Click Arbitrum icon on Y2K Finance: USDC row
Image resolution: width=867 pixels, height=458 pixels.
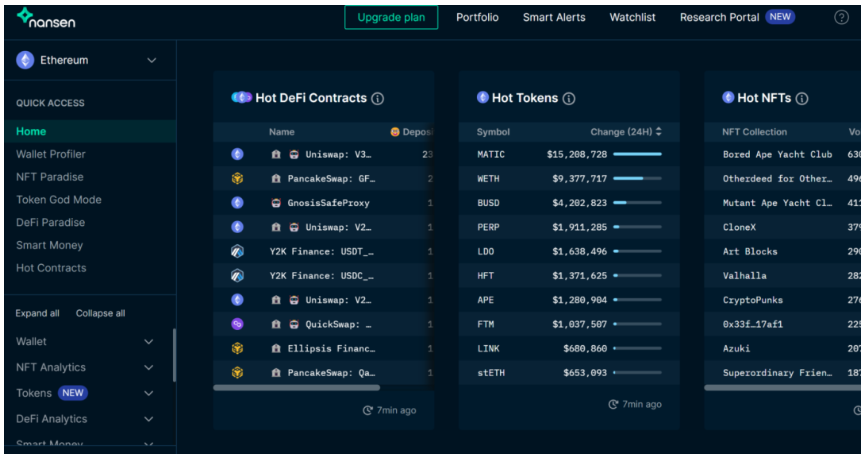point(237,275)
